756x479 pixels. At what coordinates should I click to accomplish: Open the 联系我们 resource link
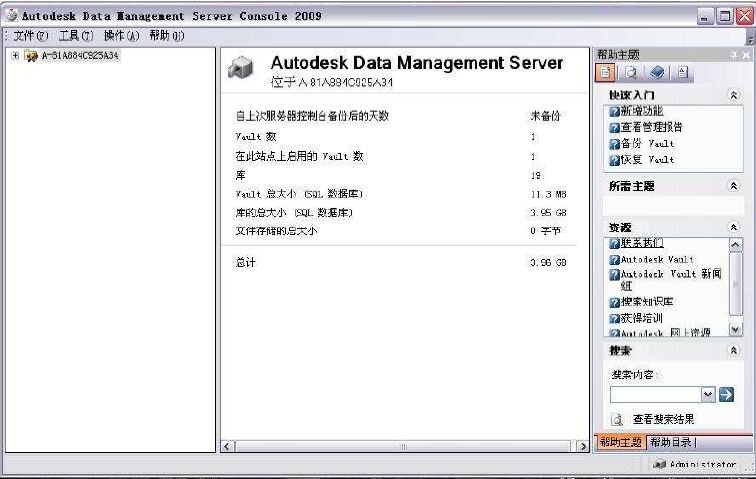pos(642,243)
